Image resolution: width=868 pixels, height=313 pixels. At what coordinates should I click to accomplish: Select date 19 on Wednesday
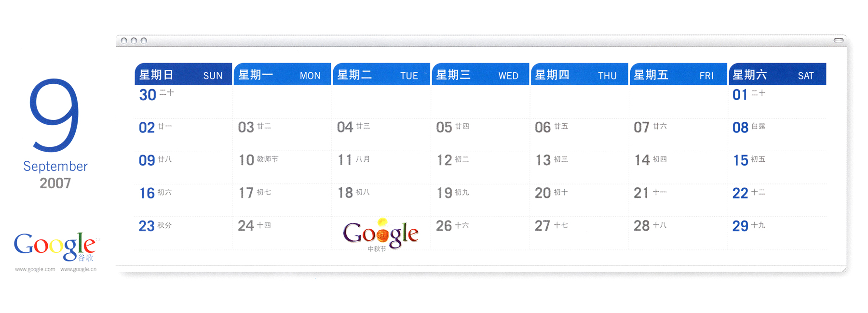coord(444,194)
